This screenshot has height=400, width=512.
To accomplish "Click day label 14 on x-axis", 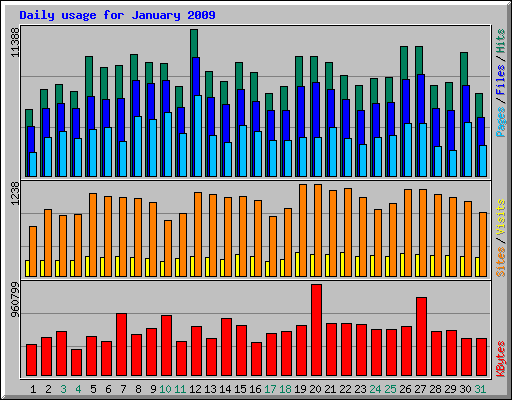I will click(225, 389).
